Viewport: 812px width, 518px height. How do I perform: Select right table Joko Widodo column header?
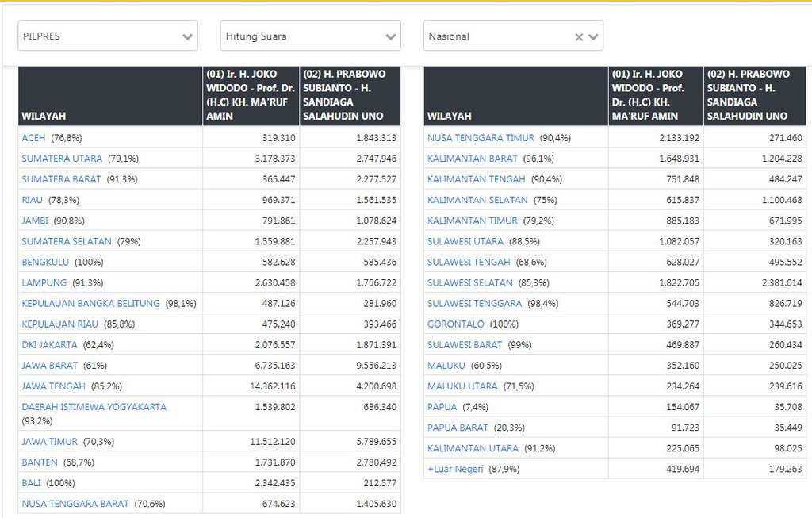point(656,96)
